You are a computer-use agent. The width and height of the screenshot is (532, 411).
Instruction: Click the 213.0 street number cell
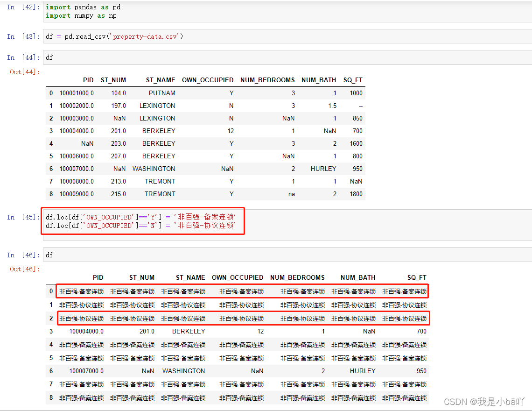pyautogui.click(x=119, y=181)
